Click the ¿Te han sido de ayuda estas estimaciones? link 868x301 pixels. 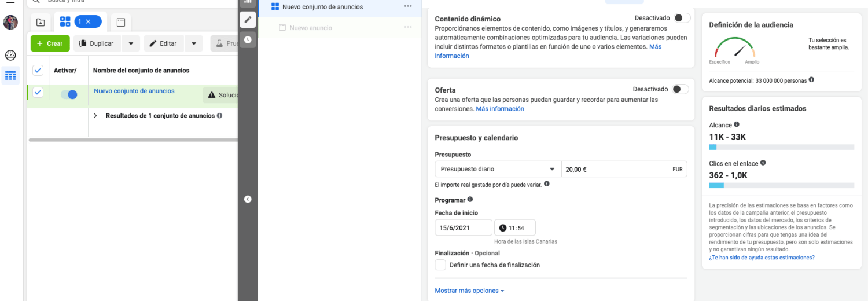click(x=762, y=258)
